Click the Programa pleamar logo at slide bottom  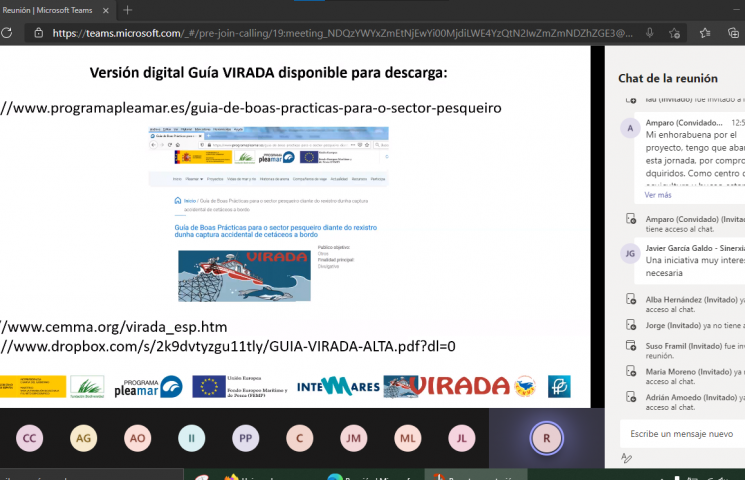coord(148,387)
